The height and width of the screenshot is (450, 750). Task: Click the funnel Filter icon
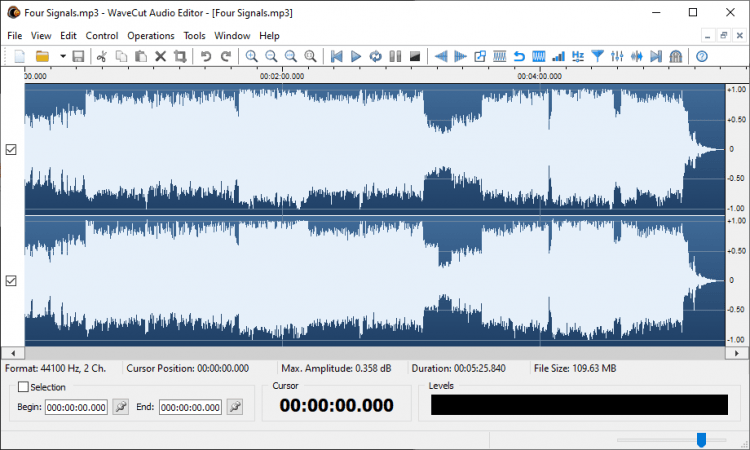point(598,56)
